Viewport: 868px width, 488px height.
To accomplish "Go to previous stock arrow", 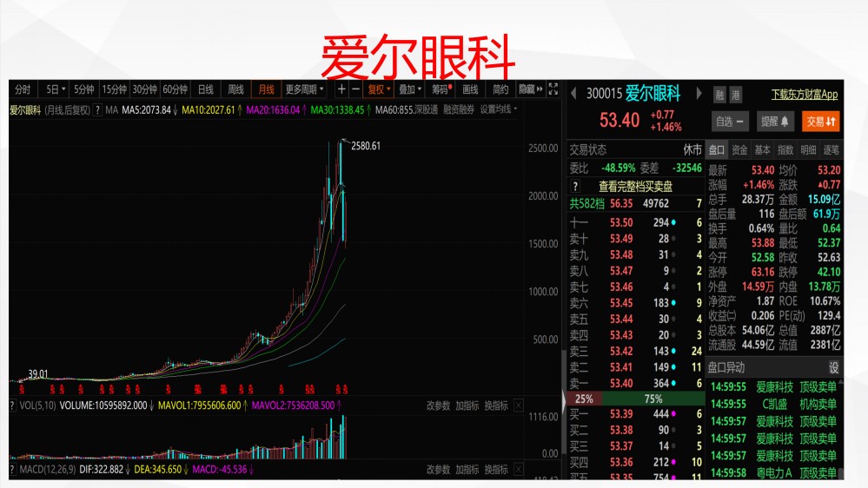I will [573, 94].
